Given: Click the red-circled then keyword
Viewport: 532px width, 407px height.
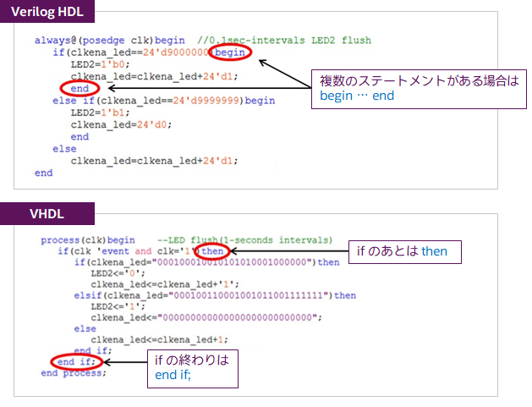Looking at the screenshot, I should pos(212,251).
